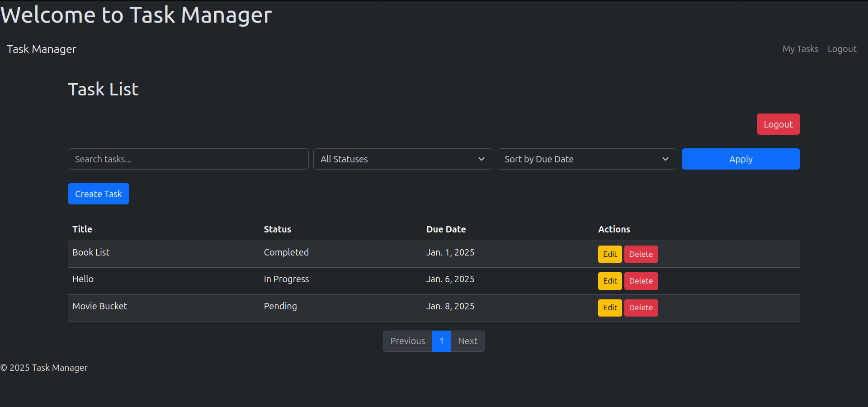Click the Apply filter button
This screenshot has width=868, height=407.
coord(741,159)
